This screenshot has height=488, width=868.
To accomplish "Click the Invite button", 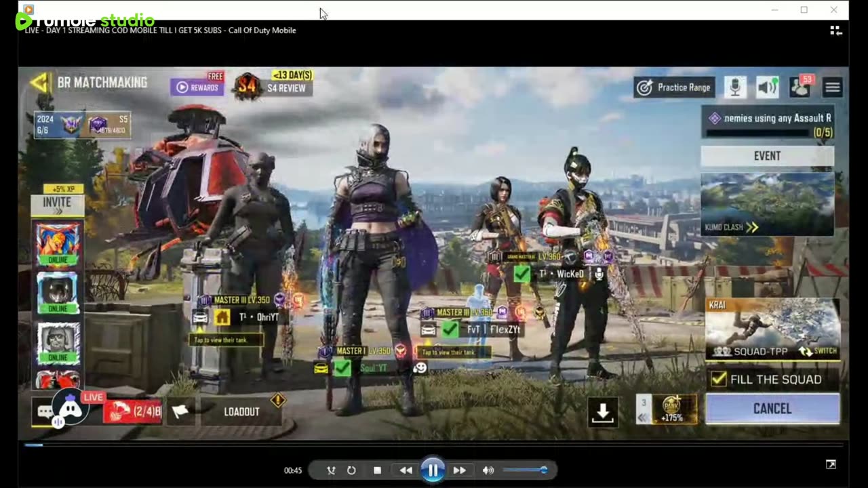I will (x=57, y=203).
